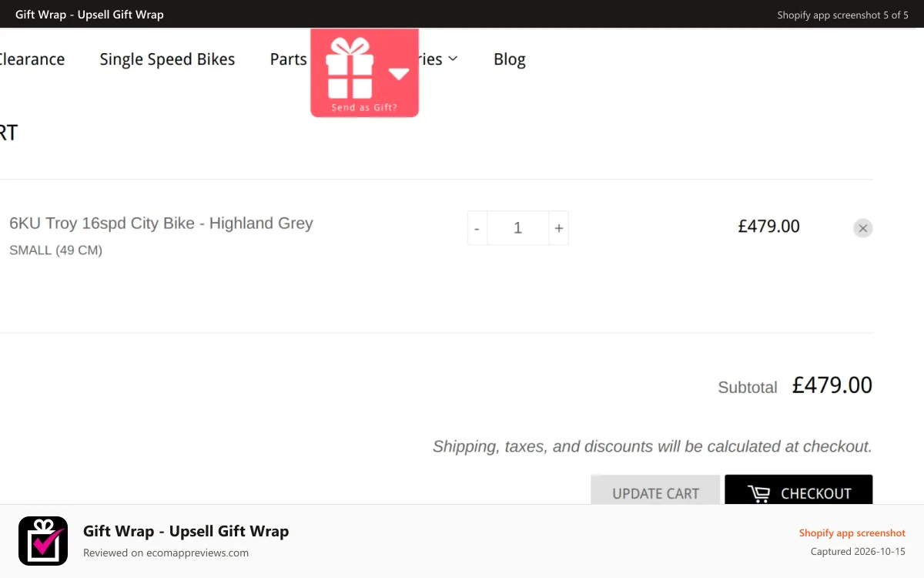924x578 pixels.
Task: Click the Captured 2026-10-15 date text
Action: coord(858,552)
